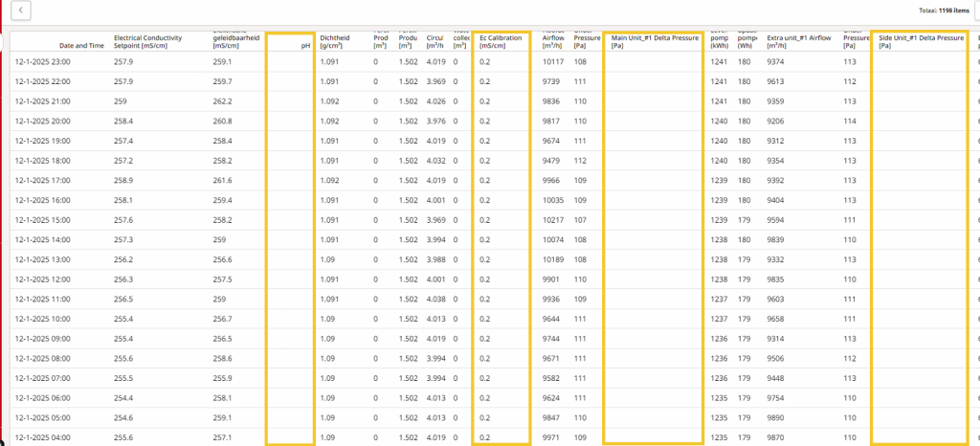Select the 12-1-2025 19:00 date cell

click(42, 141)
